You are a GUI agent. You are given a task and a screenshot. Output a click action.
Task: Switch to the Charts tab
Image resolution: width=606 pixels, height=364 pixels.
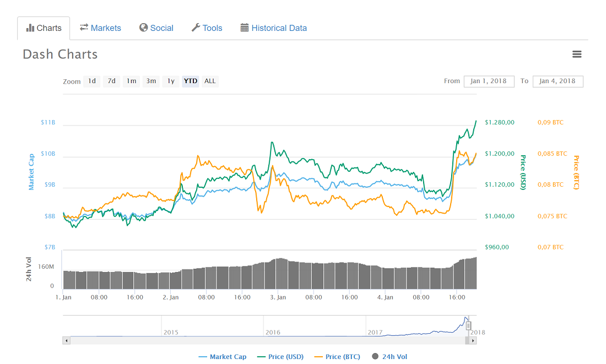click(x=44, y=28)
